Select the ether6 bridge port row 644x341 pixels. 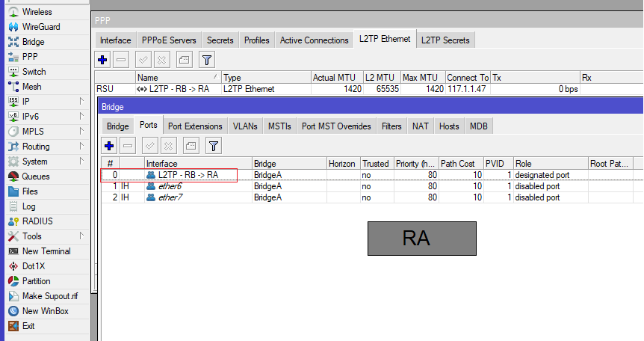point(170,186)
